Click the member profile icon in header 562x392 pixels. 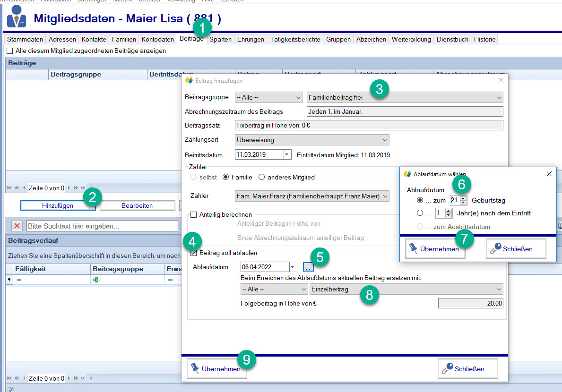tap(17, 17)
